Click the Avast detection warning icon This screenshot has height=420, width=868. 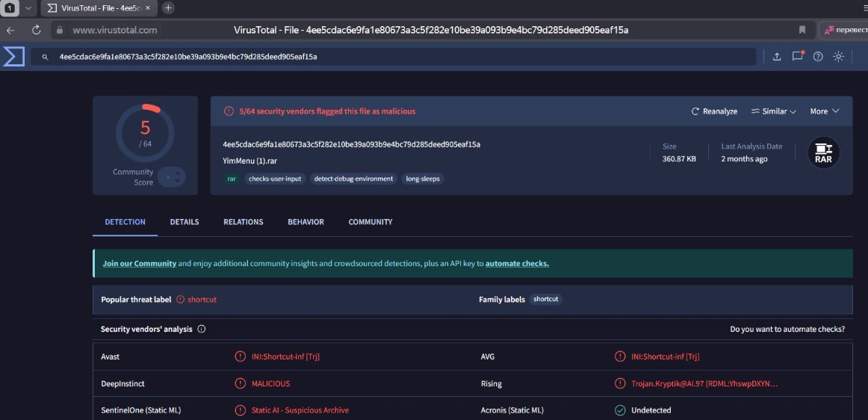[x=241, y=356]
